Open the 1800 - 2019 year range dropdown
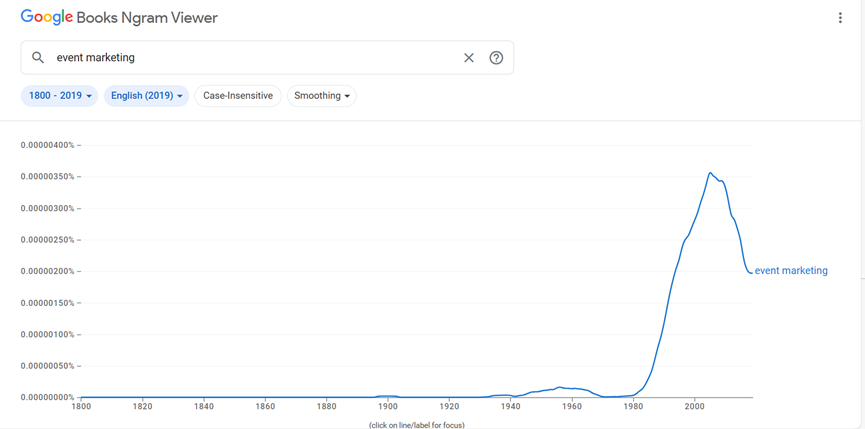 click(x=60, y=96)
